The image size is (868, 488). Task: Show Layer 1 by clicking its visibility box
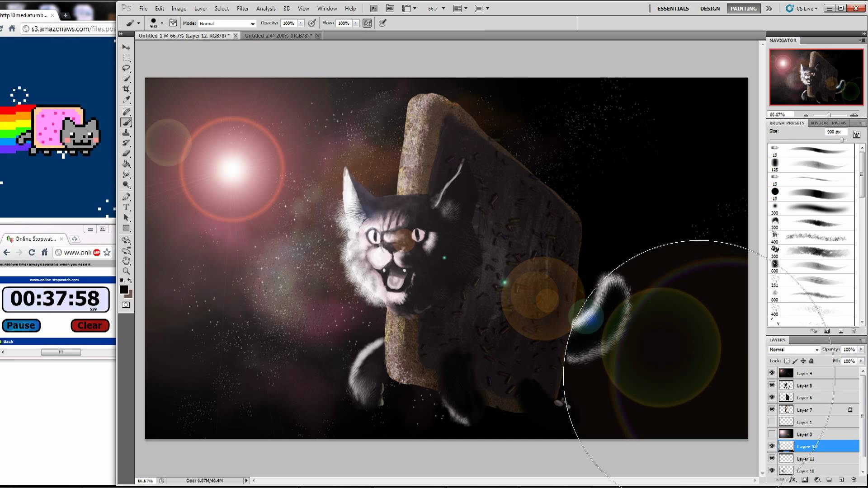(772, 422)
